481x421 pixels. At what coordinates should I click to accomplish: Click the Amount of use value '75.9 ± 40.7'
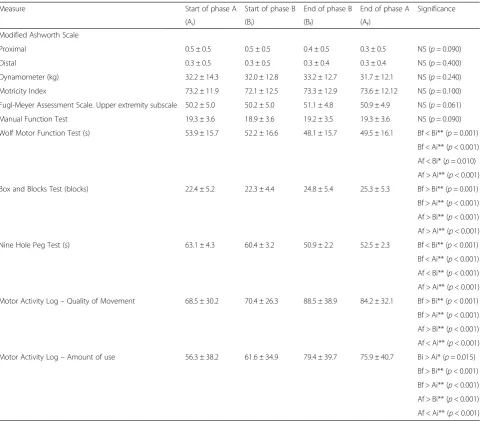pyautogui.click(x=377, y=357)
